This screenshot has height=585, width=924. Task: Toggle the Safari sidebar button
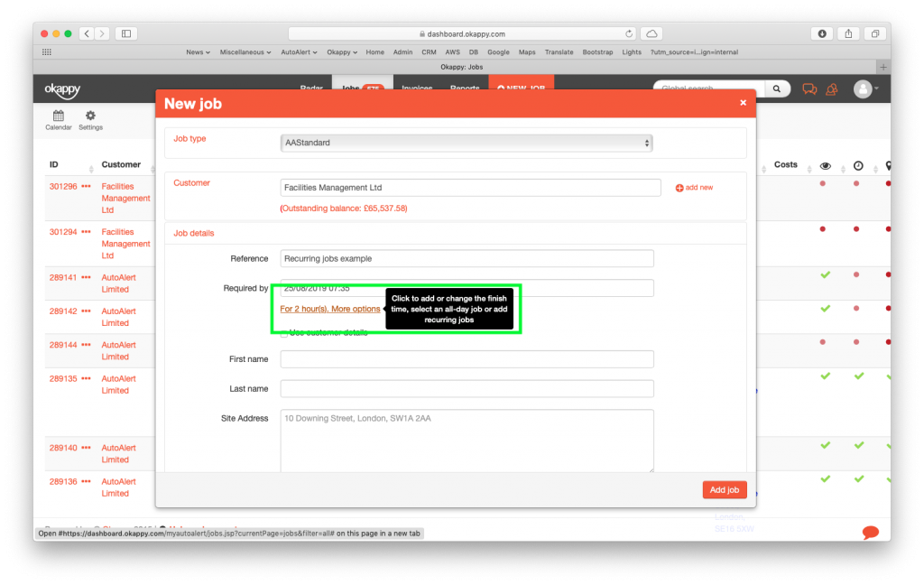click(126, 33)
